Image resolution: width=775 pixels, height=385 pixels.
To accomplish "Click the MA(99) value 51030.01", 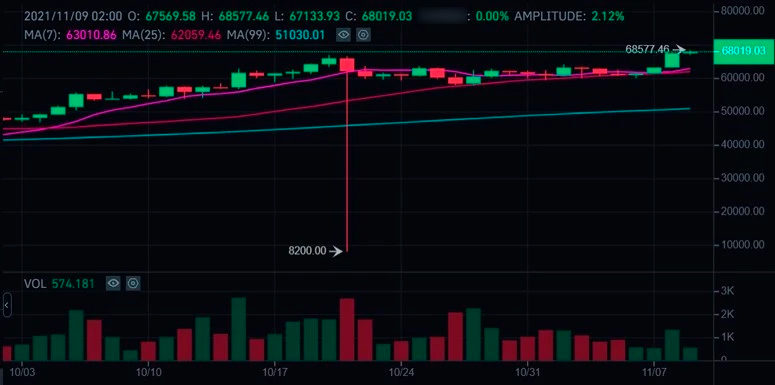I will pos(301,35).
